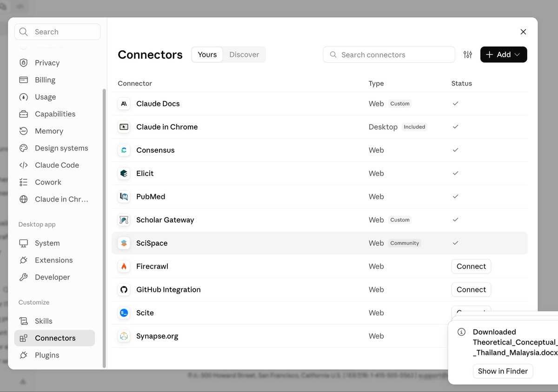Focus the settings sidebar Search field

click(x=57, y=32)
